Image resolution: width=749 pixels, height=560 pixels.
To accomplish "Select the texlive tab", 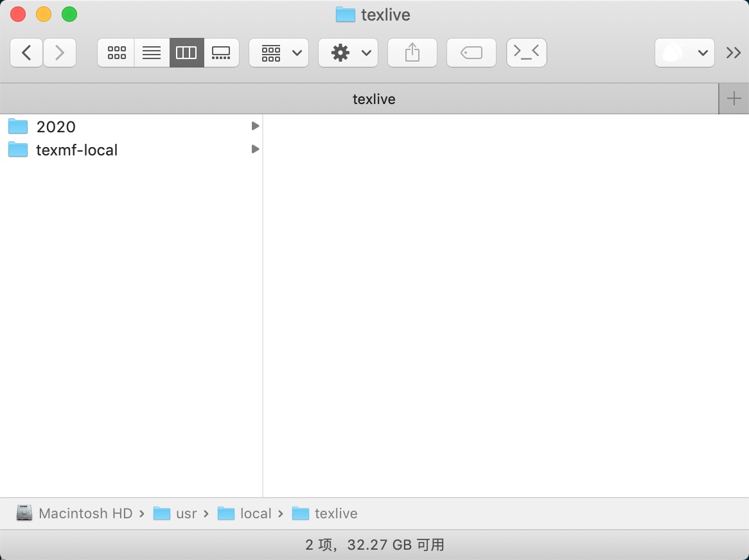I will click(x=374, y=99).
